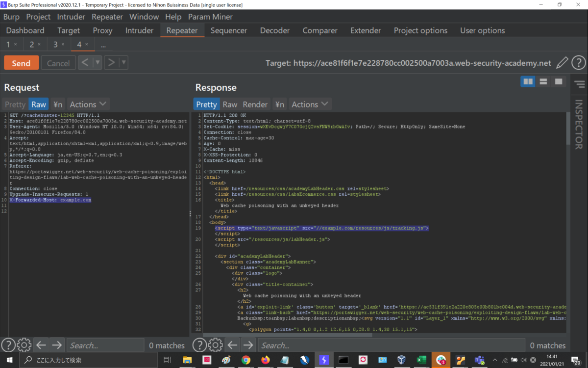
Task: Select Raw view in Response panel
Action: coord(230,104)
